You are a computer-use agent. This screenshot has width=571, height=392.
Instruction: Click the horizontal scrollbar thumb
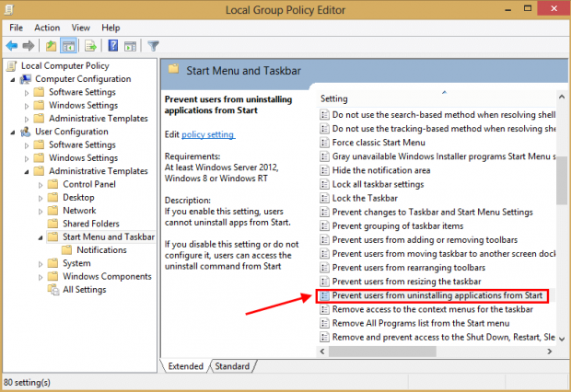(x=382, y=352)
